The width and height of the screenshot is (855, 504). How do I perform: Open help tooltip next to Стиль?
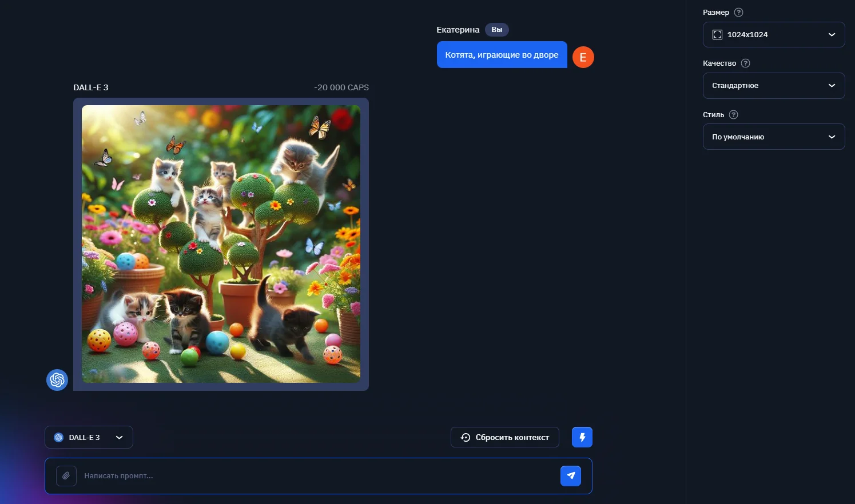[x=734, y=114]
